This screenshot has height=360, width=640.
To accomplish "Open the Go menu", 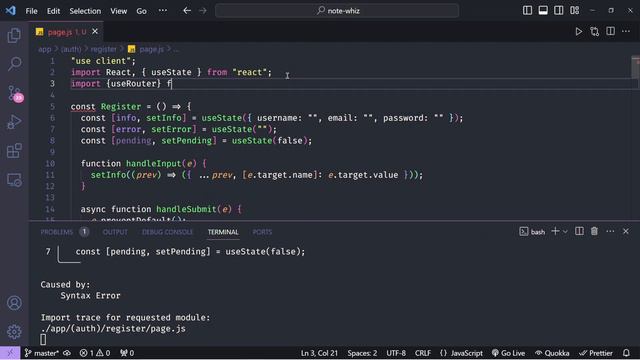I will click(x=141, y=11).
